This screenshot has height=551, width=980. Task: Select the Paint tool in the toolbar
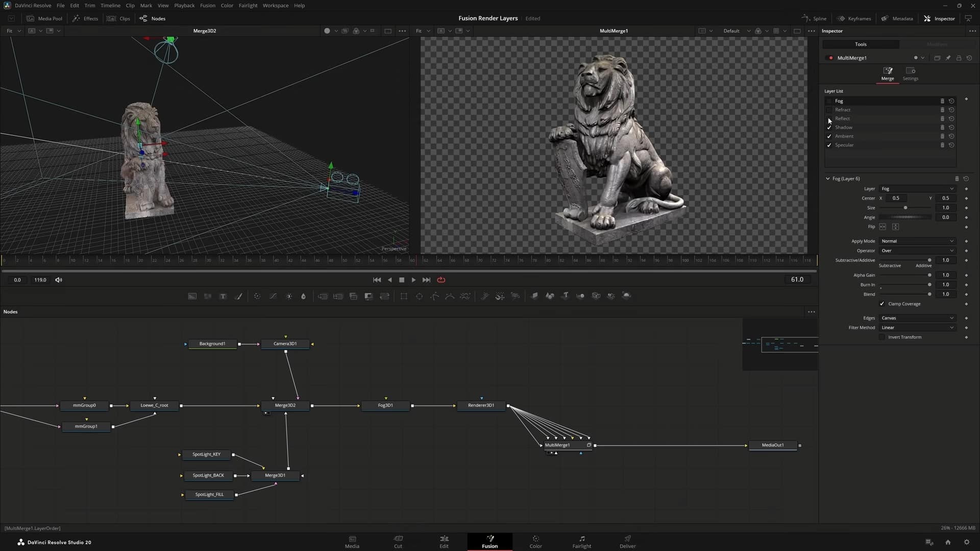tap(238, 296)
